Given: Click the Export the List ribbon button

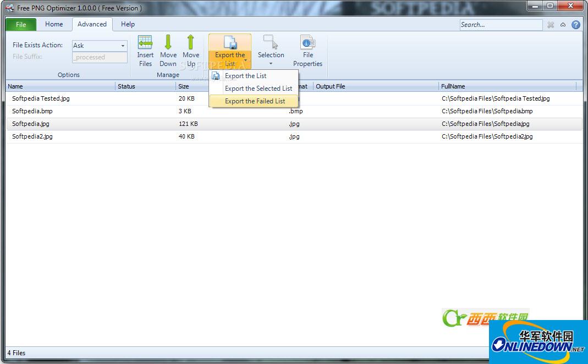Looking at the screenshot, I should (x=230, y=51).
